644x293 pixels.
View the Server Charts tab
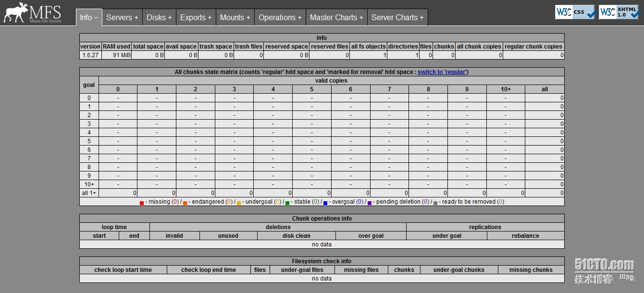[397, 17]
